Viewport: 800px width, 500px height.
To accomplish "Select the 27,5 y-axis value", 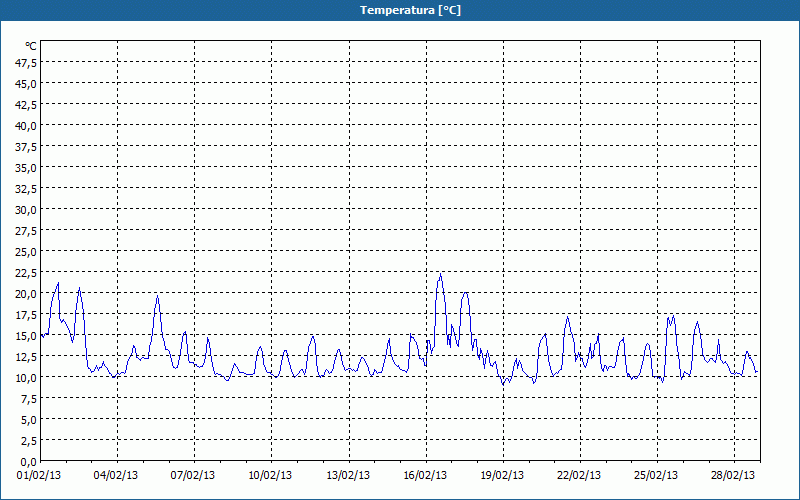I will point(27,231).
